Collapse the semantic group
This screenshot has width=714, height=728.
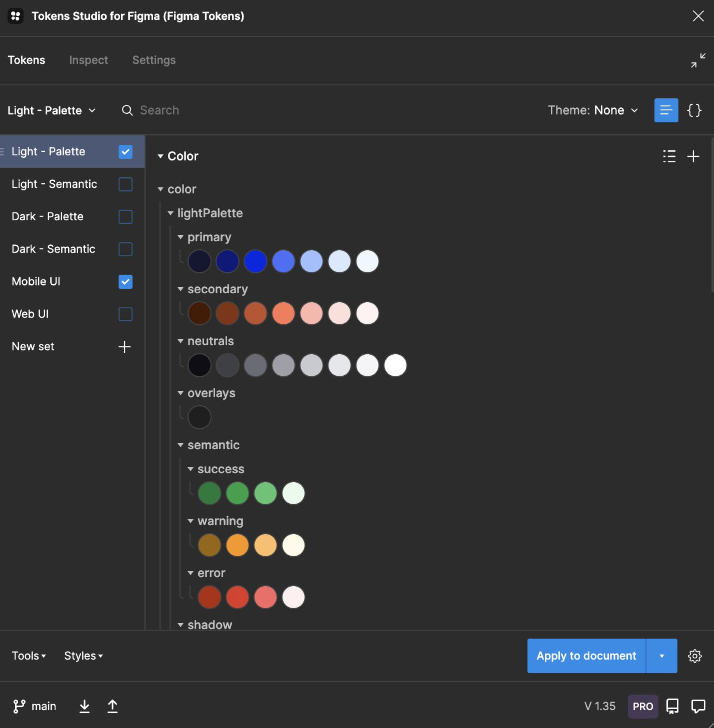(x=180, y=445)
